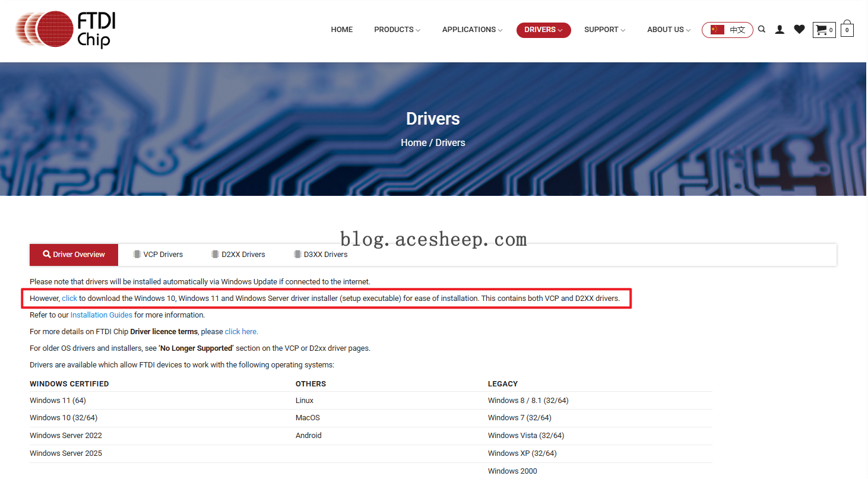The image size is (868, 479).
Task: Click the 'LEGACY' column heading
Action: (503, 384)
